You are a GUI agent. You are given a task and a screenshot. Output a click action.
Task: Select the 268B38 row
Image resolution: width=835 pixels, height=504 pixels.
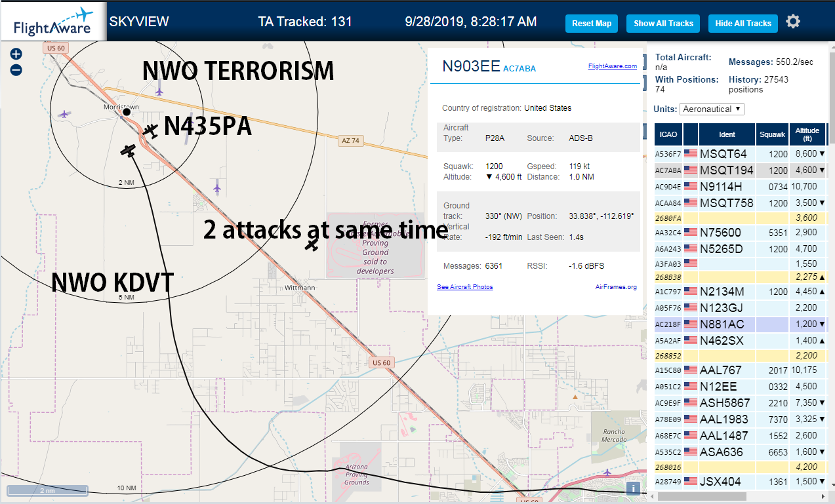point(741,277)
